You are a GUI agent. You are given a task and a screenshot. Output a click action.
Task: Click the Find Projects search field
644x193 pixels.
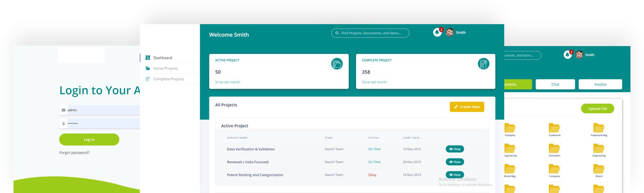(x=370, y=33)
